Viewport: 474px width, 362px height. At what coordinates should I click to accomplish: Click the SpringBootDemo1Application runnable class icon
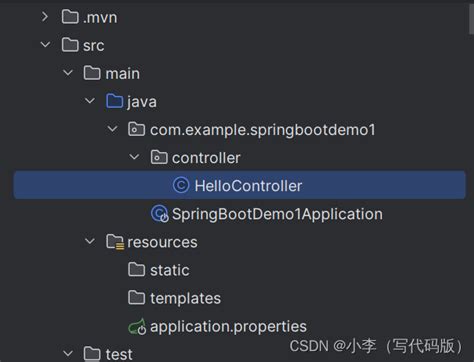(160, 214)
